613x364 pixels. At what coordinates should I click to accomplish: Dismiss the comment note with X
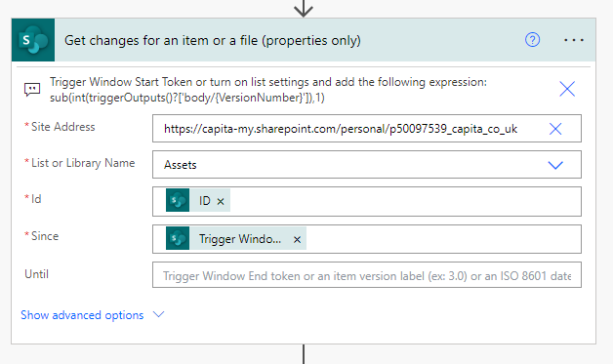pos(567,89)
